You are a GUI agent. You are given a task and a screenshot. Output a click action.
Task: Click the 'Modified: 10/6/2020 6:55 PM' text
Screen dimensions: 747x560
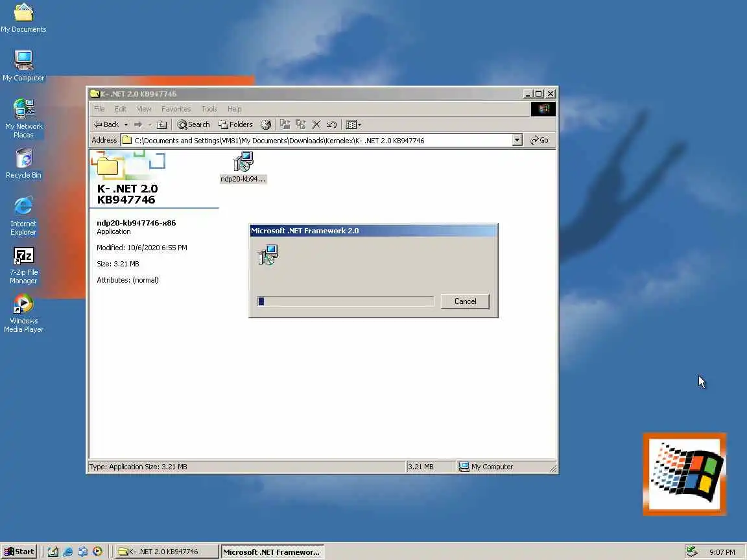[142, 248]
